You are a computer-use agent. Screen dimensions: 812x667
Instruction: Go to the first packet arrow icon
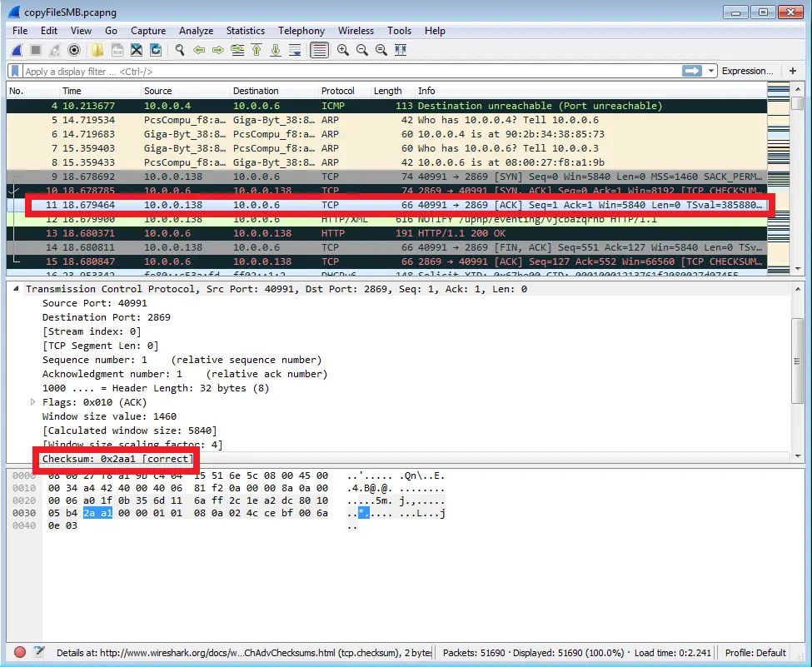tap(257, 50)
